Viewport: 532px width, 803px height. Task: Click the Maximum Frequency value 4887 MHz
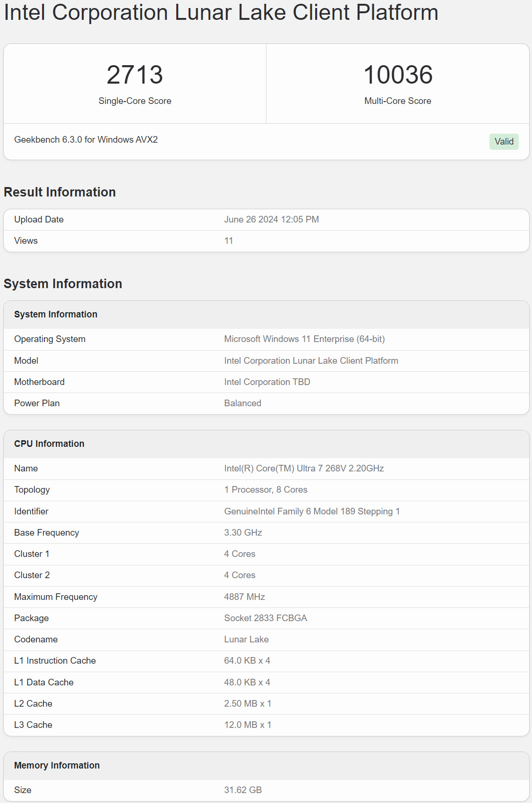point(244,597)
